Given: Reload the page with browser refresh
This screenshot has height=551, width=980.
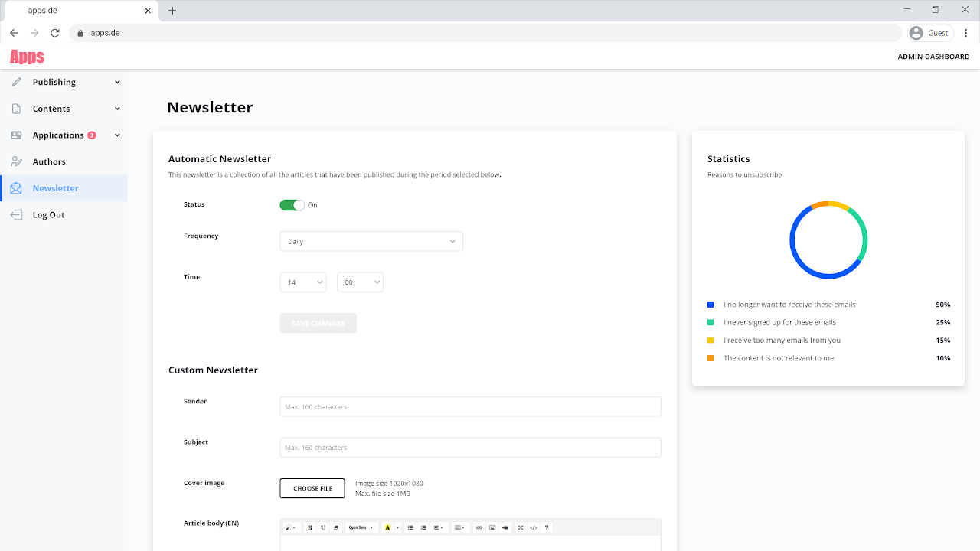Looking at the screenshot, I should point(54,33).
